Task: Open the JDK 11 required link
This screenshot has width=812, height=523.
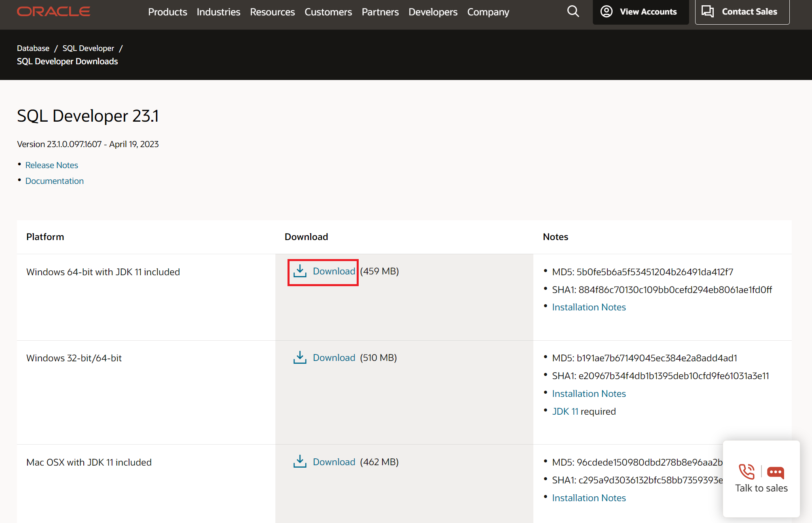Action: pyautogui.click(x=565, y=411)
